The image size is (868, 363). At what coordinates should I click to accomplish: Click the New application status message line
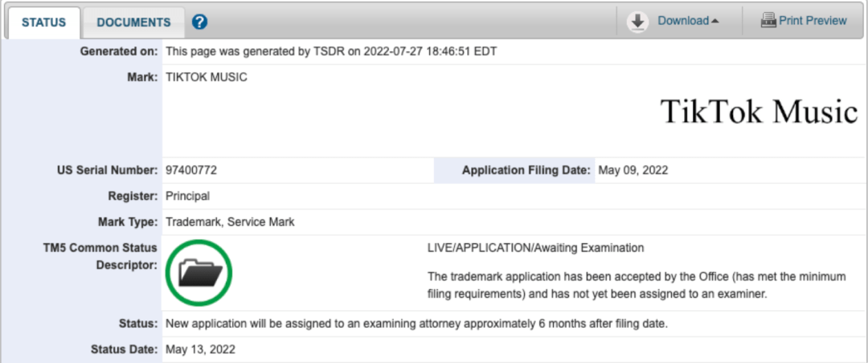pyautogui.click(x=416, y=324)
